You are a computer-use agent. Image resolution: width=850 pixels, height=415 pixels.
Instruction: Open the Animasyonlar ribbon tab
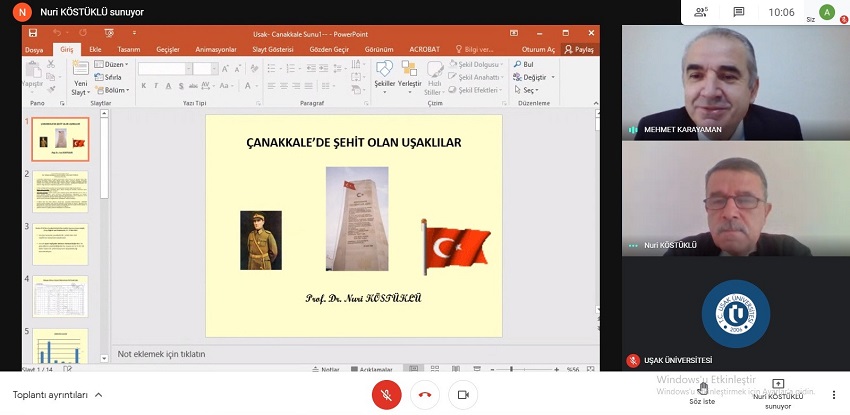216,48
